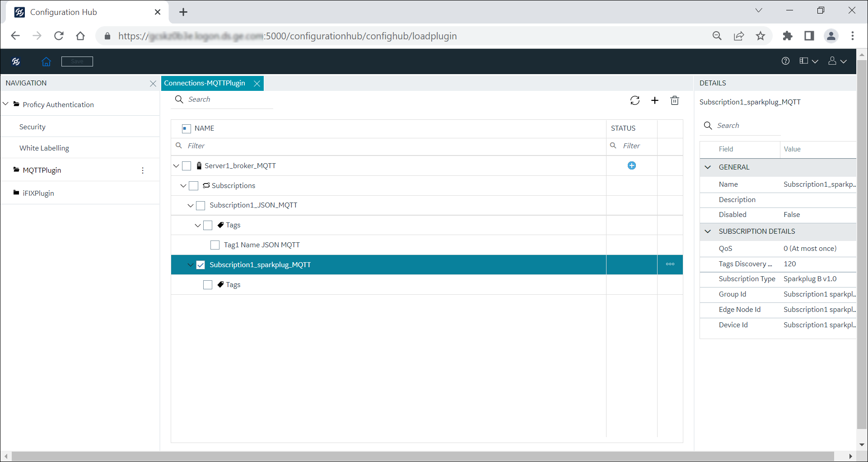Sort by the STATUS column header

point(623,128)
